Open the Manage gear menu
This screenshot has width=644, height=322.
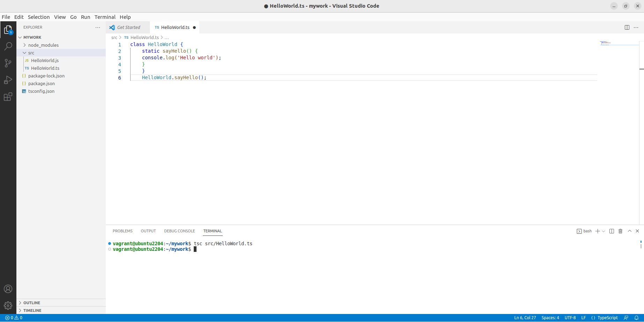pyautogui.click(x=8, y=306)
